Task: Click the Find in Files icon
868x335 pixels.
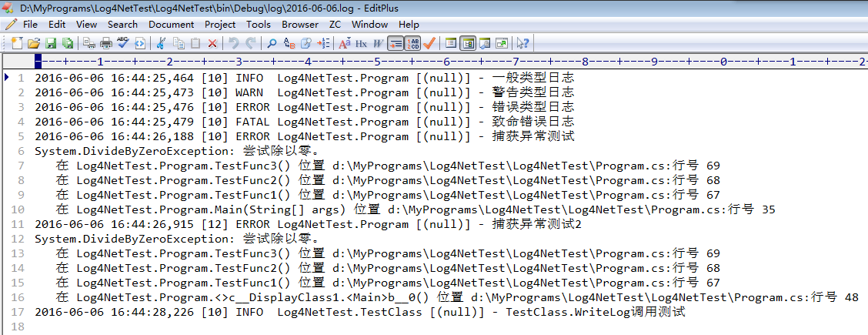Action: (306, 43)
